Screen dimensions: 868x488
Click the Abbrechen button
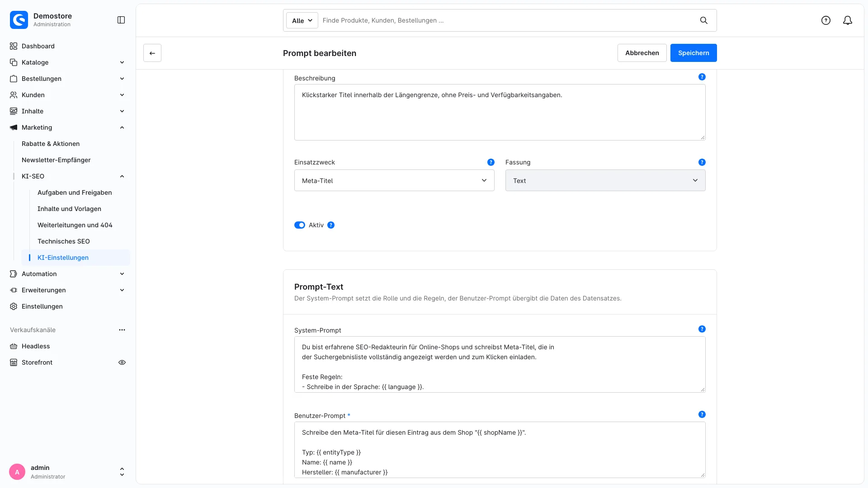pyautogui.click(x=642, y=53)
